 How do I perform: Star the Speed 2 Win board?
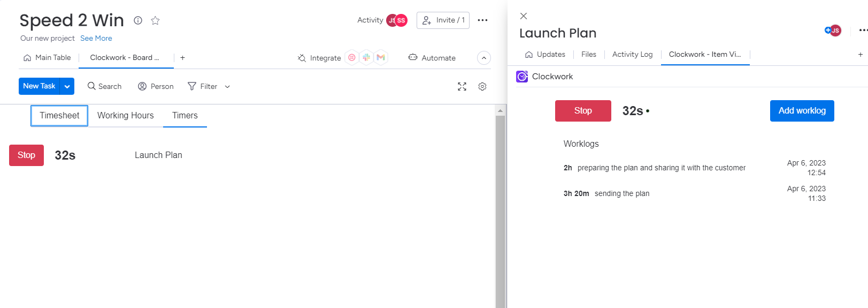pyautogui.click(x=155, y=20)
